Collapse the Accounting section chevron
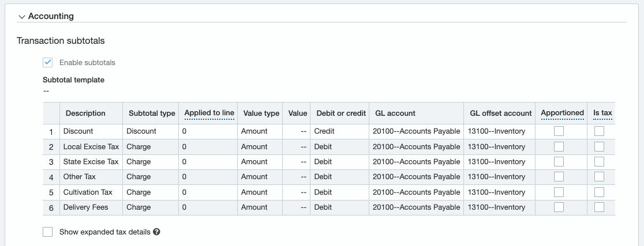This screenshot has height=246, width=644. pyautogui.click(x=21, y=17)
